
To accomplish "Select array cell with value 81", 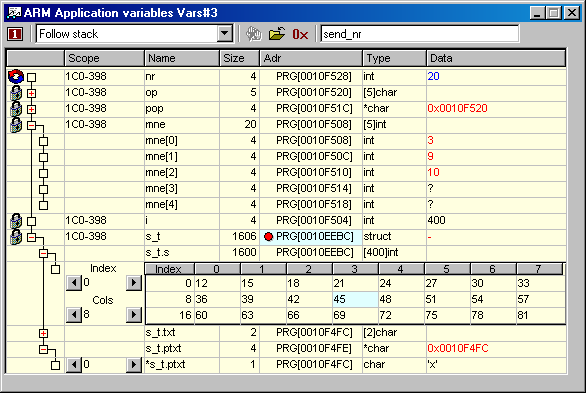I will click(540, 315).
